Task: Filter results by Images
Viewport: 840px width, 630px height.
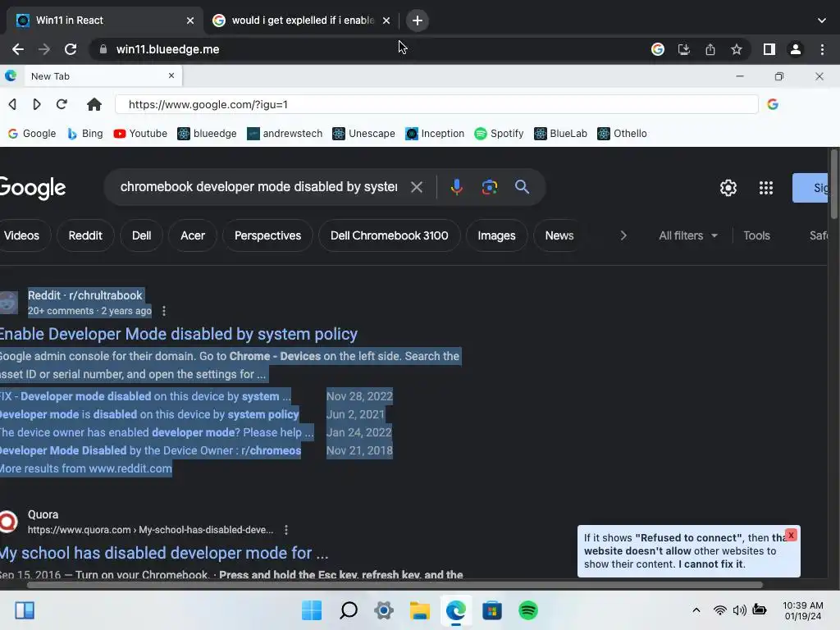Action: tap(496, 235)
